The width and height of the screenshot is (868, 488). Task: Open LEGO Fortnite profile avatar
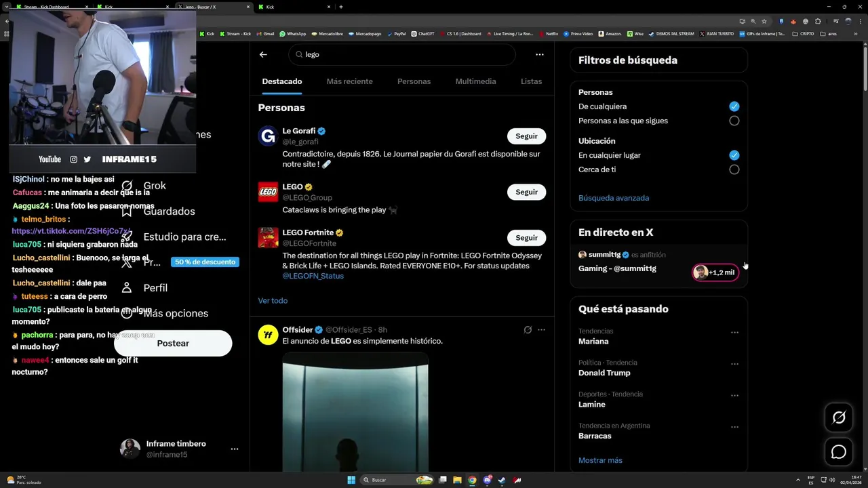pyautogui.click(x=268, y=238)
